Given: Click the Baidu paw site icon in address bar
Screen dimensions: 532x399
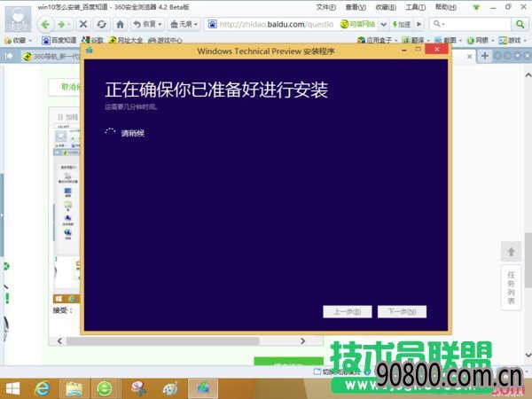Looking at the screenshot, I should point(212,24).
